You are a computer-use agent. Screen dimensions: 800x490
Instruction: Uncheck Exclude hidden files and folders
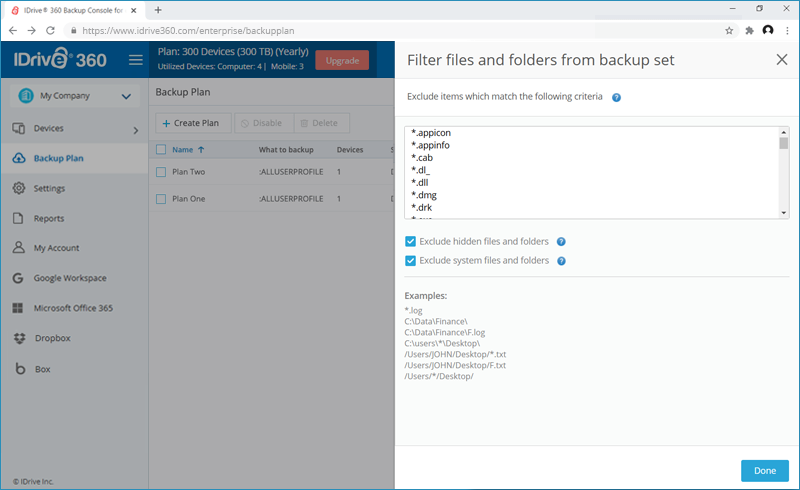click(x=410, y=242)
